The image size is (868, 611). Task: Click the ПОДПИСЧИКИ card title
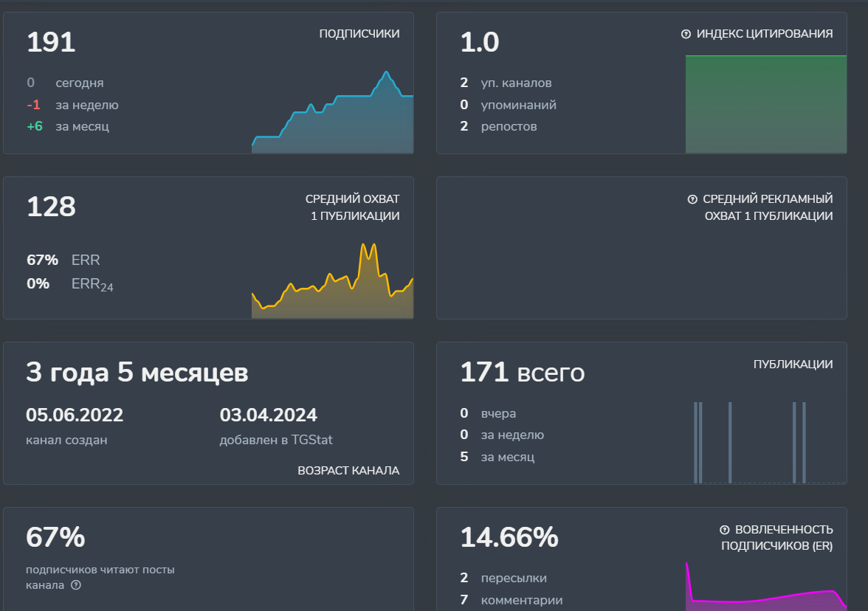[359, 34]
